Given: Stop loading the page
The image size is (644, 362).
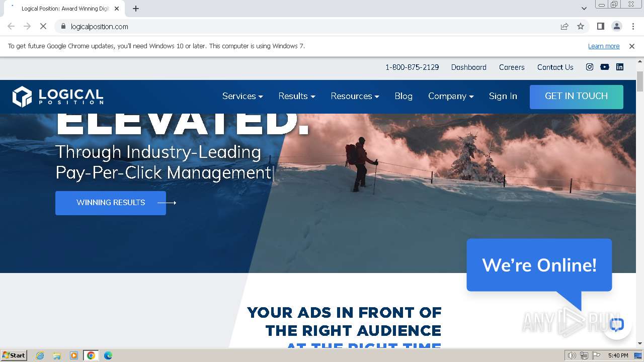Looking at the screenshot, I should (43, 26).
